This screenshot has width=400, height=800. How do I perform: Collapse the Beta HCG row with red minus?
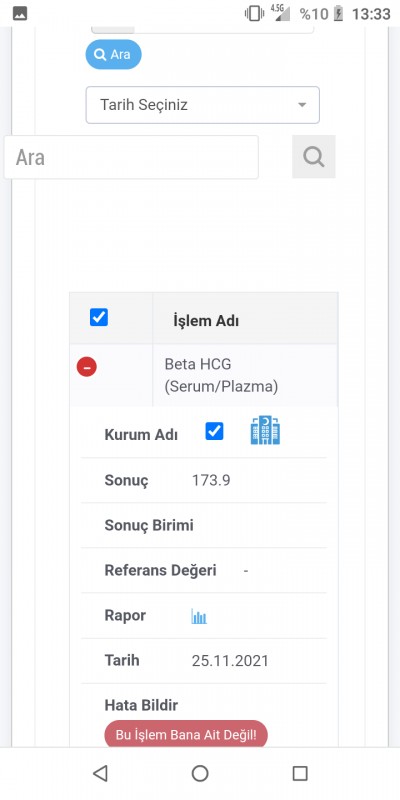[x=87, y=367]
